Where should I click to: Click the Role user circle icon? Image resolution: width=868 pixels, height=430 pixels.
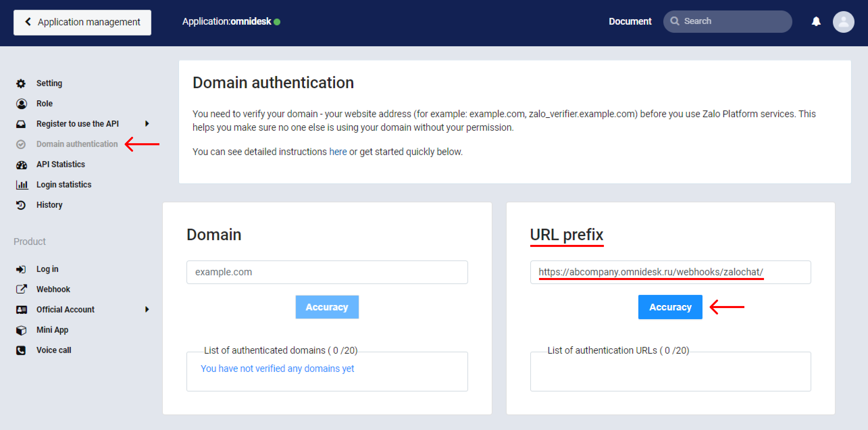pyautogui.click(x=21, y=104)
